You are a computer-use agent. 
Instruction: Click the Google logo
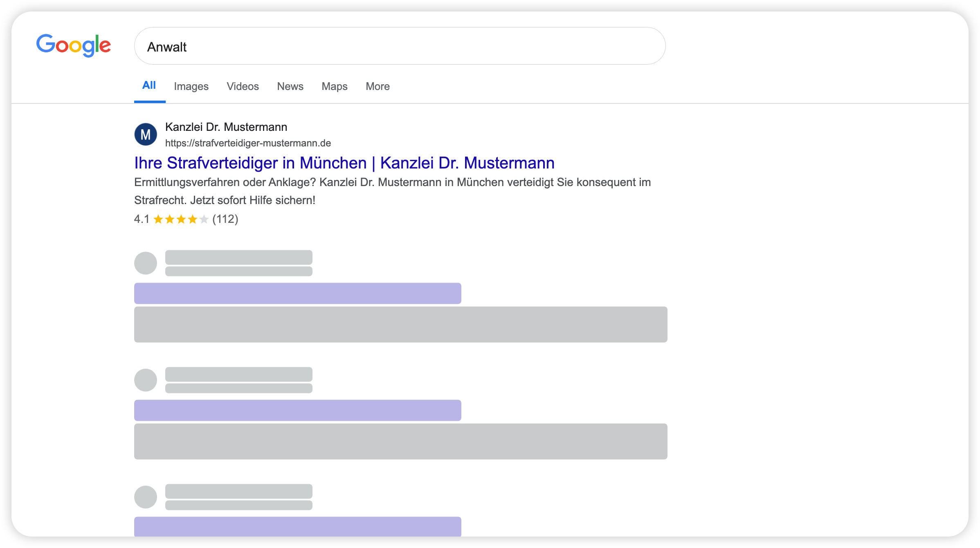(x=74, y=45)
